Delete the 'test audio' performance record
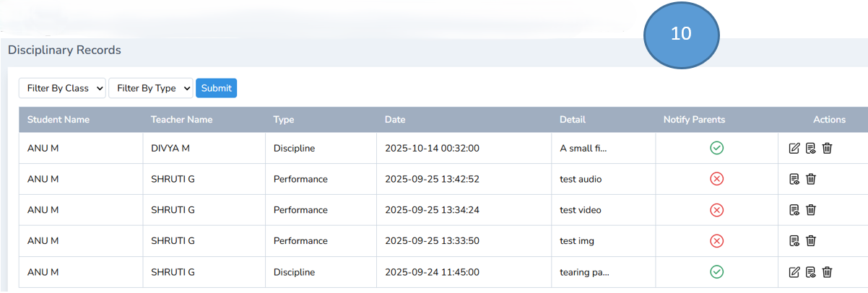This screenshot has width=868, height=293. [811, 179]
